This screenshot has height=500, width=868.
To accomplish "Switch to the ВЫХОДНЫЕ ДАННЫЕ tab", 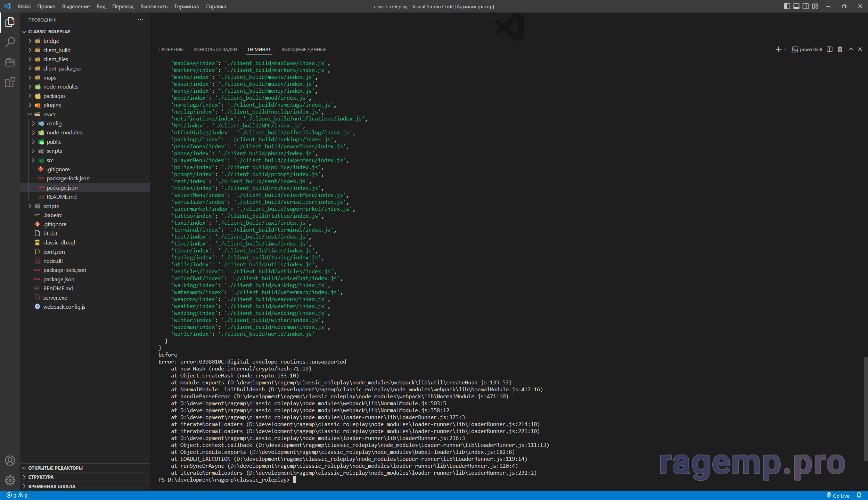I will [x=304, y=49].
